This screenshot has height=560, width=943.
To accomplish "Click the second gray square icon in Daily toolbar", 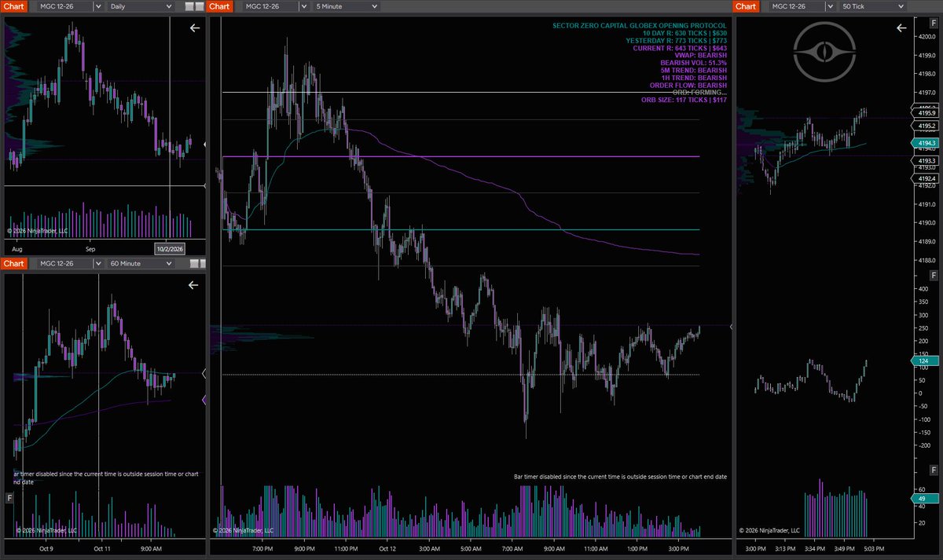I will point(200,6).
